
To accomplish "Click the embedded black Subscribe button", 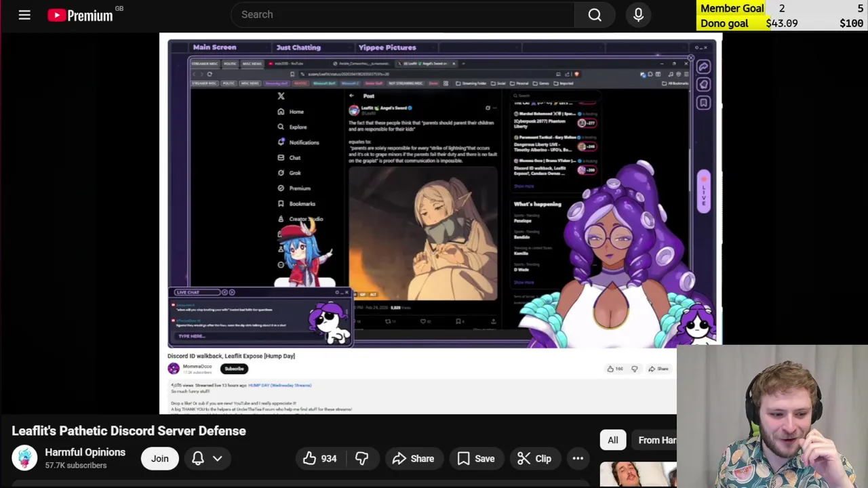I will (234, 369).
